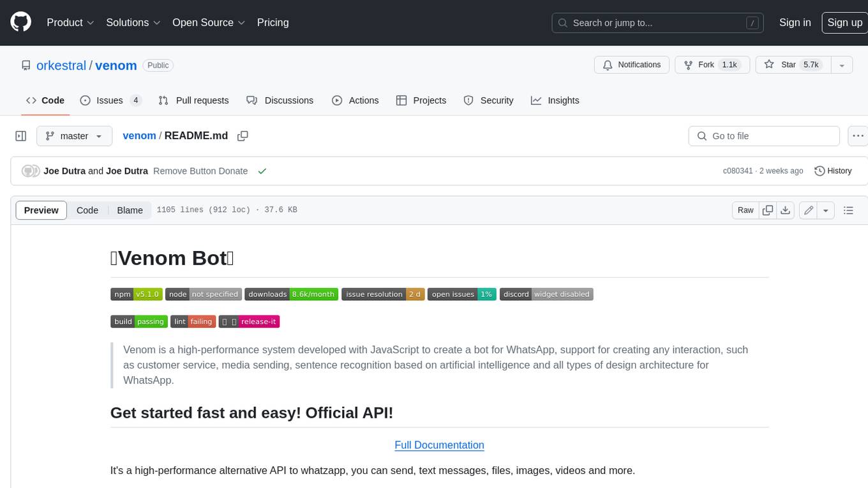
Task: Switch to the Insights tab
Action: (555, 100)
